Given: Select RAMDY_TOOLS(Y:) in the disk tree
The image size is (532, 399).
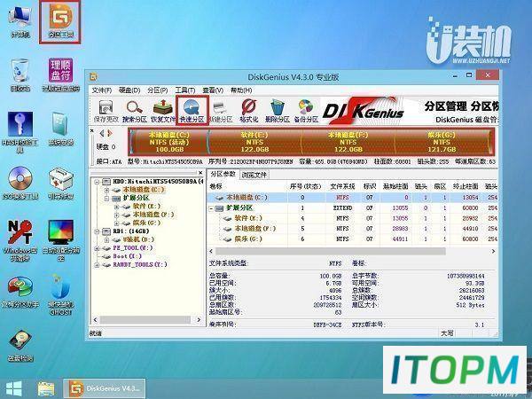Looking at the screenshot, I should 140,264.
